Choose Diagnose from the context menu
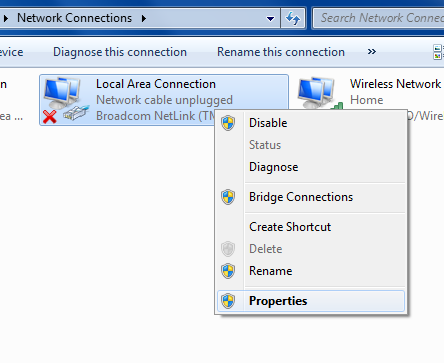This screenshot has height=363, width=444. point(310,167)
